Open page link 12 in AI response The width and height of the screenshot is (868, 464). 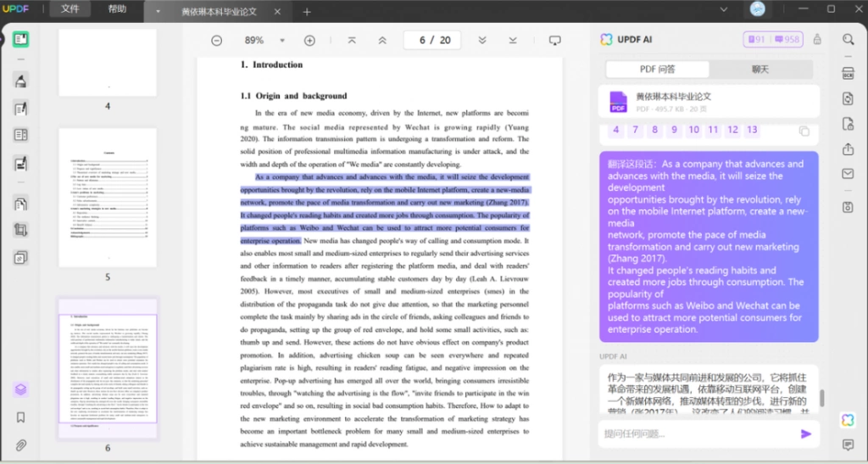[732, 130]
